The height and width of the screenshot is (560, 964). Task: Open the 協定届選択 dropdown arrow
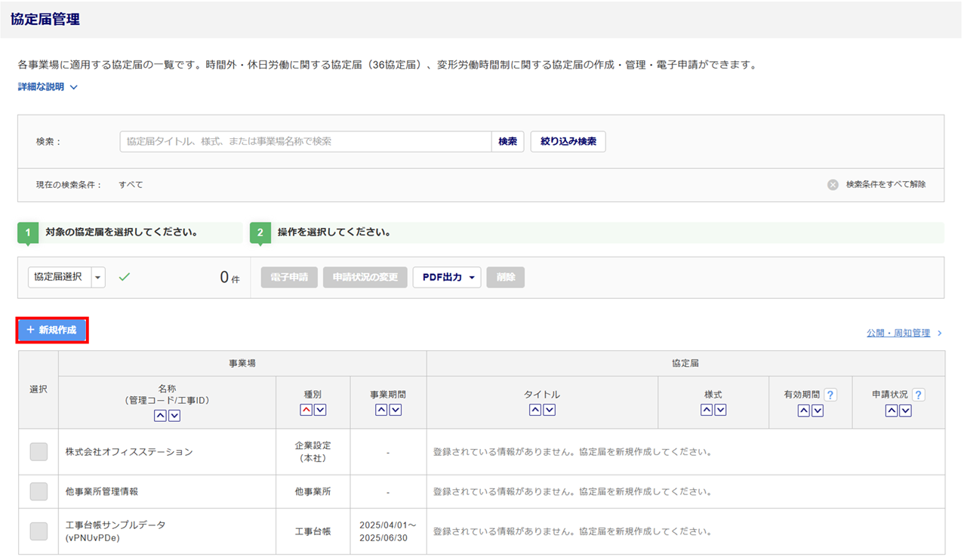98,278
